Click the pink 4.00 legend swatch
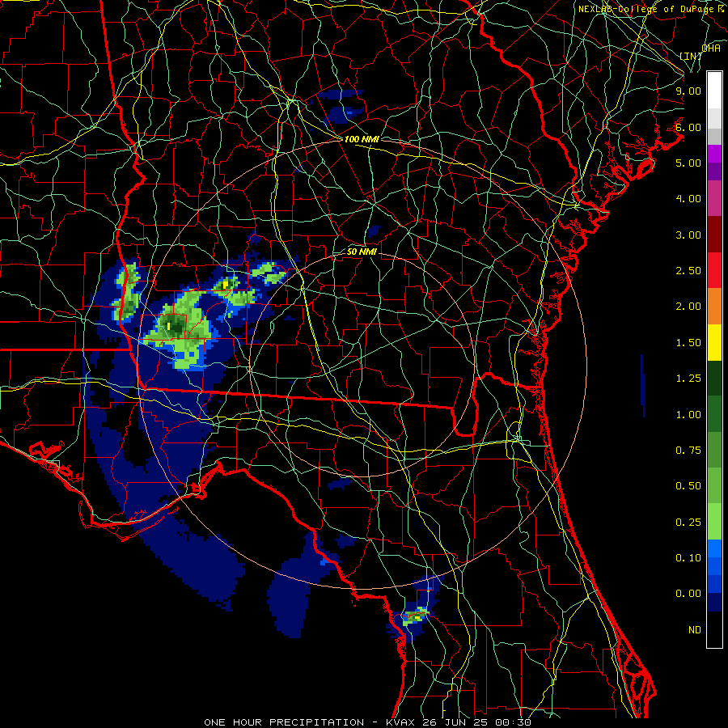Viewport: 728px width, 728px height. click(714, 198)
